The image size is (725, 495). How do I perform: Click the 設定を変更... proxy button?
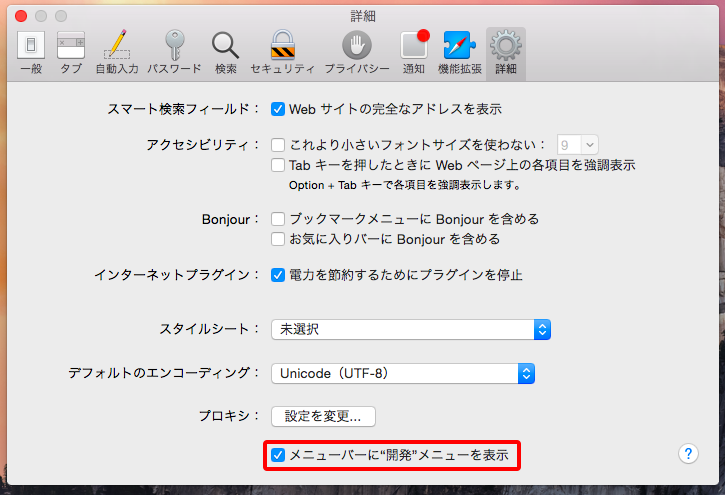323,416
